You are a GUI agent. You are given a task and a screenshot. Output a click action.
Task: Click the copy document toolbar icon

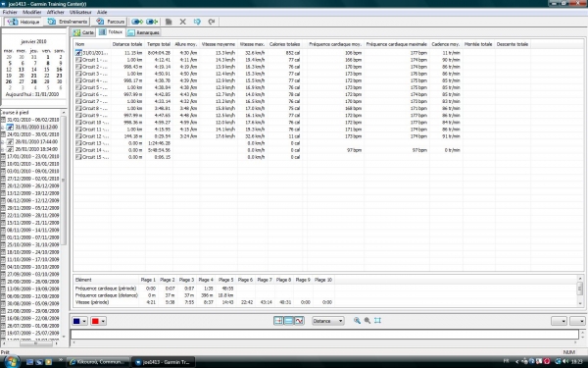(169, 22)
